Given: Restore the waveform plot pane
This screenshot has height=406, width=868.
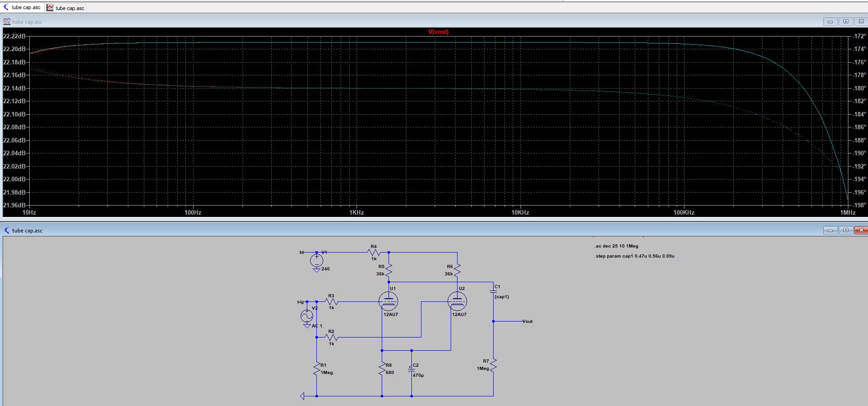Looking at the screenshot, I should coord(846,21).
